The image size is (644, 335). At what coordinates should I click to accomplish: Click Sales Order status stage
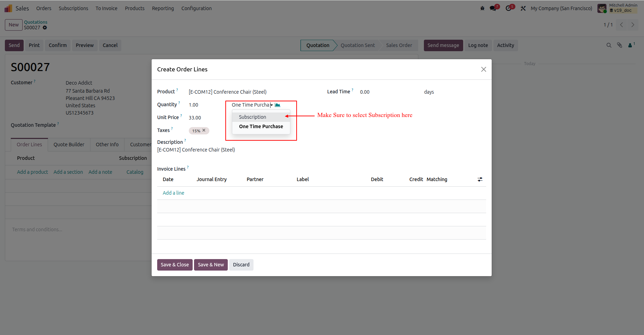(399, 45)
